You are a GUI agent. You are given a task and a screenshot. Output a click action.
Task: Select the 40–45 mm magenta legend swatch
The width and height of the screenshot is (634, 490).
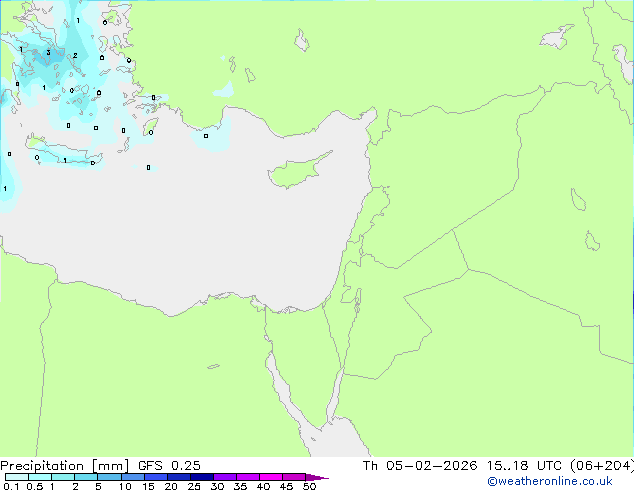coord(271,477)
